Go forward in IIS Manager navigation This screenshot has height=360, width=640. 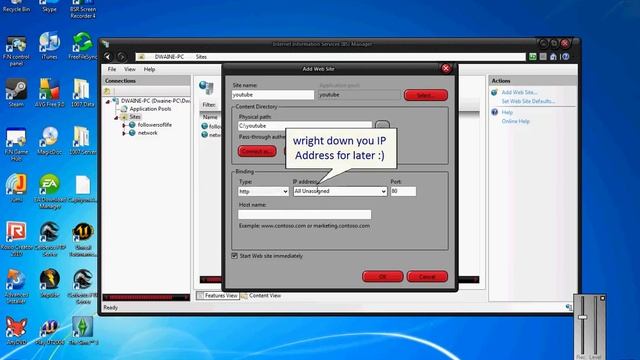tap(121, 57)
